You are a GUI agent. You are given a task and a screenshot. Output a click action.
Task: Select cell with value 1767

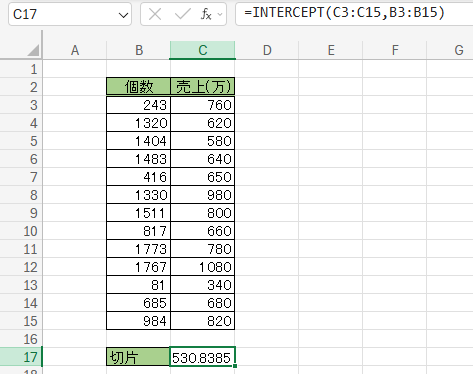click(x=139, y=267)
